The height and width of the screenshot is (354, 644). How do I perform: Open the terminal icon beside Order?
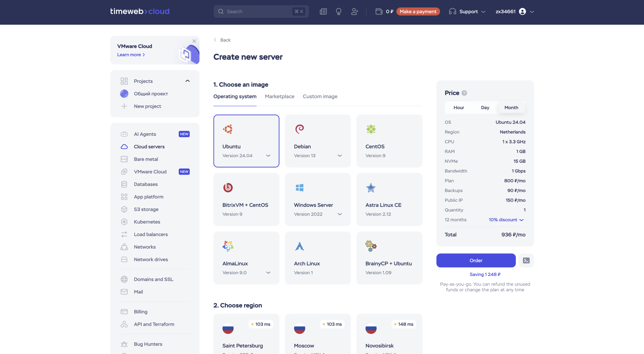click(x=526, y=260)
